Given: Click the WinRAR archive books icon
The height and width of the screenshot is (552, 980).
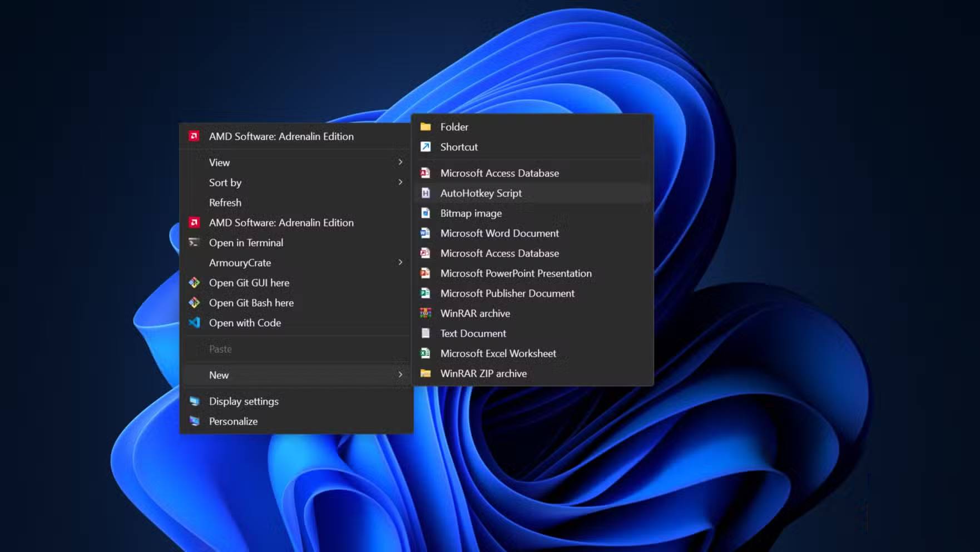Looking at the screenshot, I should (x=425, y=313).
